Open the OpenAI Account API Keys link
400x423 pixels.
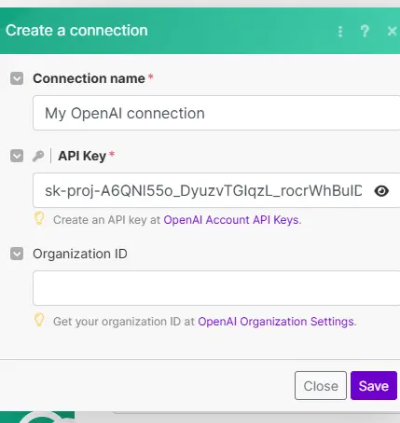coord(231,220)
